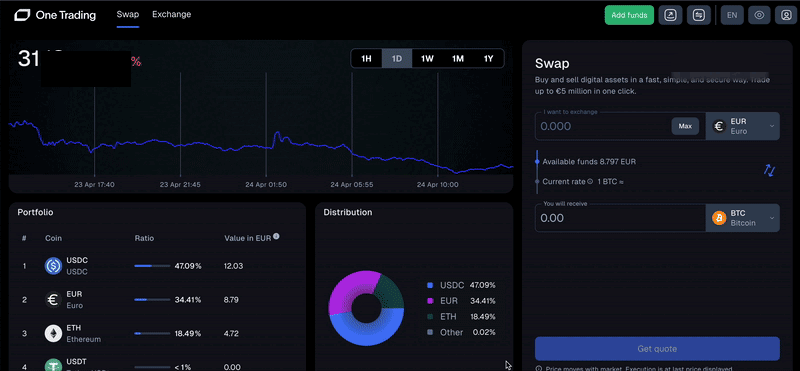This screenshot has height=371, width=800.
Task: Click the Value in EUR column header
Action: tap(247, 238)
